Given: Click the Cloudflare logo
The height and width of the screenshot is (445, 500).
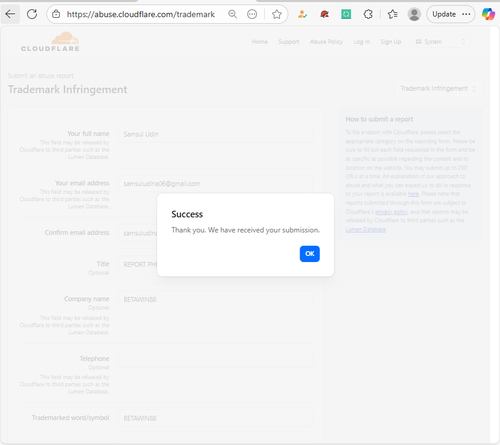Looking at the screenshot, I should pos(50,42).
